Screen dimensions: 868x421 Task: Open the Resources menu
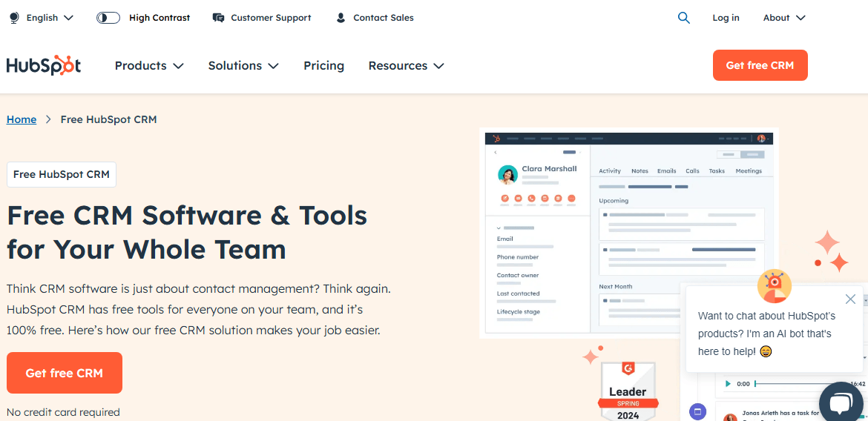pos(407,65)
